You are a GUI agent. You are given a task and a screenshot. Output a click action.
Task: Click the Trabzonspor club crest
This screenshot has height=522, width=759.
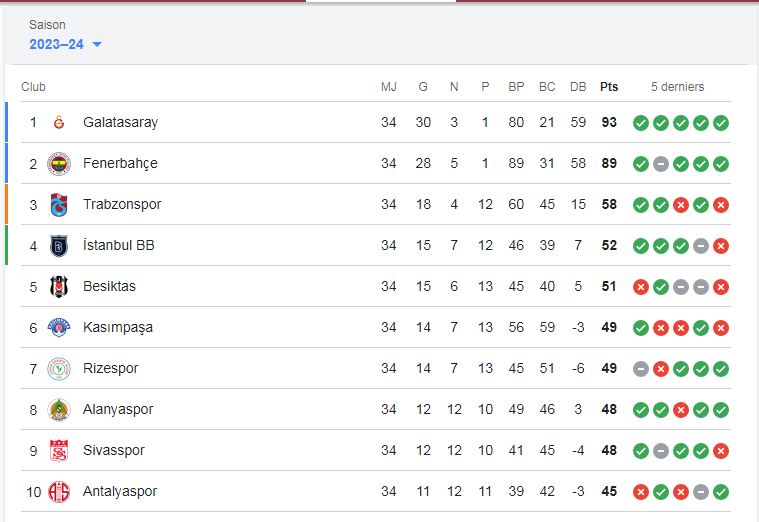[59, 204]
